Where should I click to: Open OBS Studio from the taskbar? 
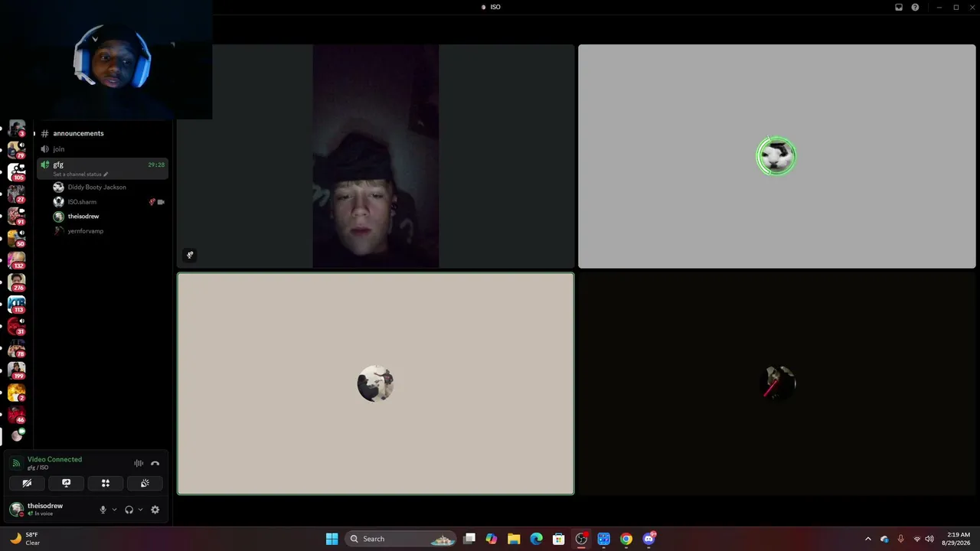[x=581, y=539]
